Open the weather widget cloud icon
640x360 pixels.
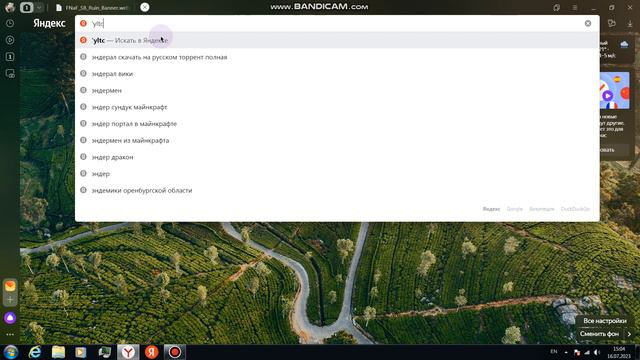(624, 44)
